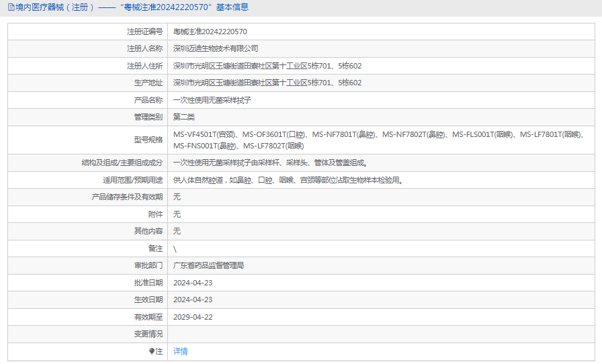Click the 管理类别 row label
This screenshot has height=364, width=602.
click(148, 117)
